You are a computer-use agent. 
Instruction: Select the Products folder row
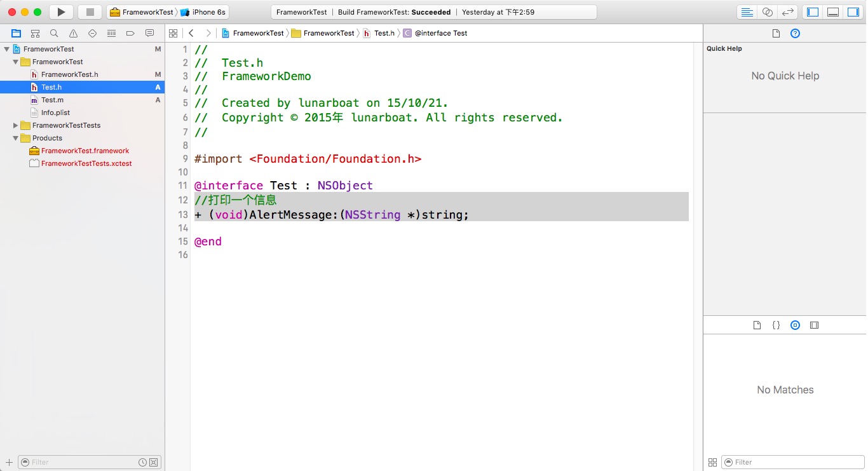83,138
